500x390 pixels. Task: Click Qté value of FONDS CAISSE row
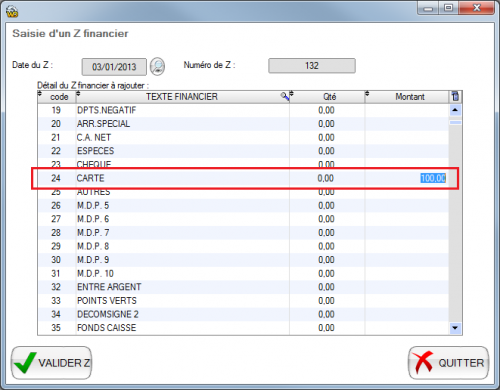pyautogui.click(x=326, y=328)
